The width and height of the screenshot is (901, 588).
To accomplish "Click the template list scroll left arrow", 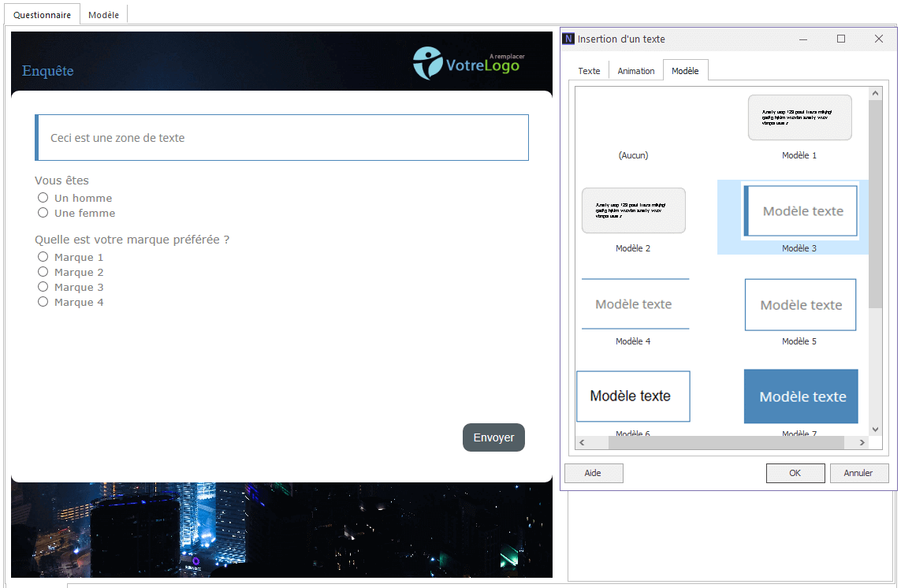I will point(582,442).
